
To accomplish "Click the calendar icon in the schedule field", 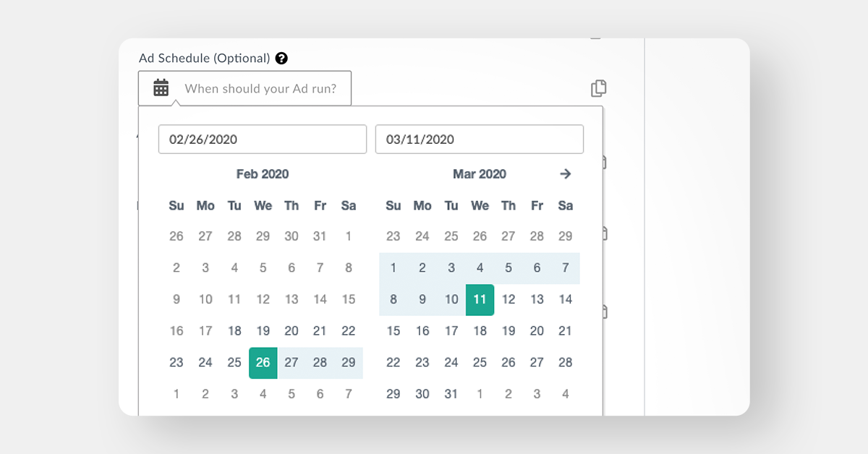I will coord(160,87).
